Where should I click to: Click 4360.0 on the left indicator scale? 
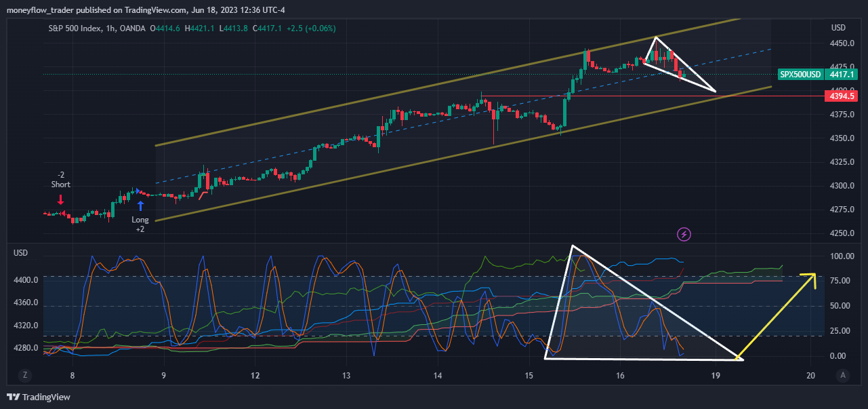point(26,303)
